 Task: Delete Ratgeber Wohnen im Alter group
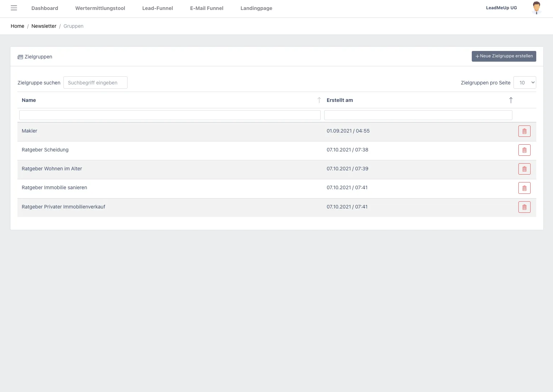(x=524, y=169)
